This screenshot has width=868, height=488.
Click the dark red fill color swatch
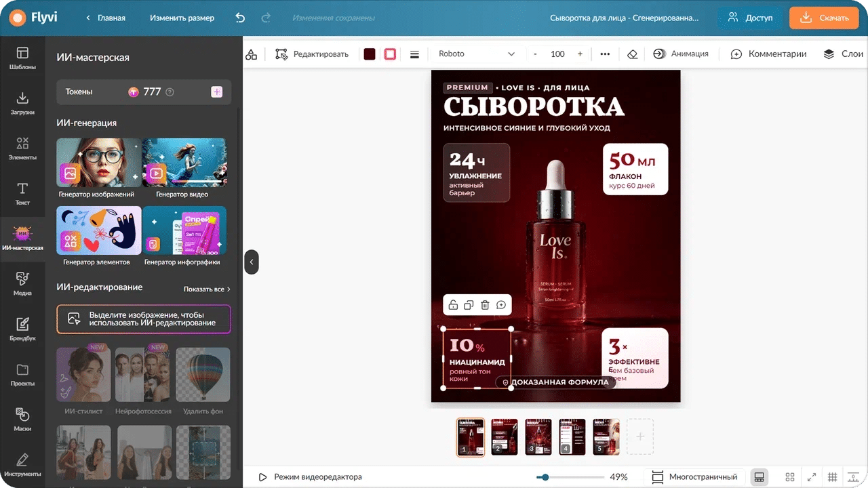370,54
